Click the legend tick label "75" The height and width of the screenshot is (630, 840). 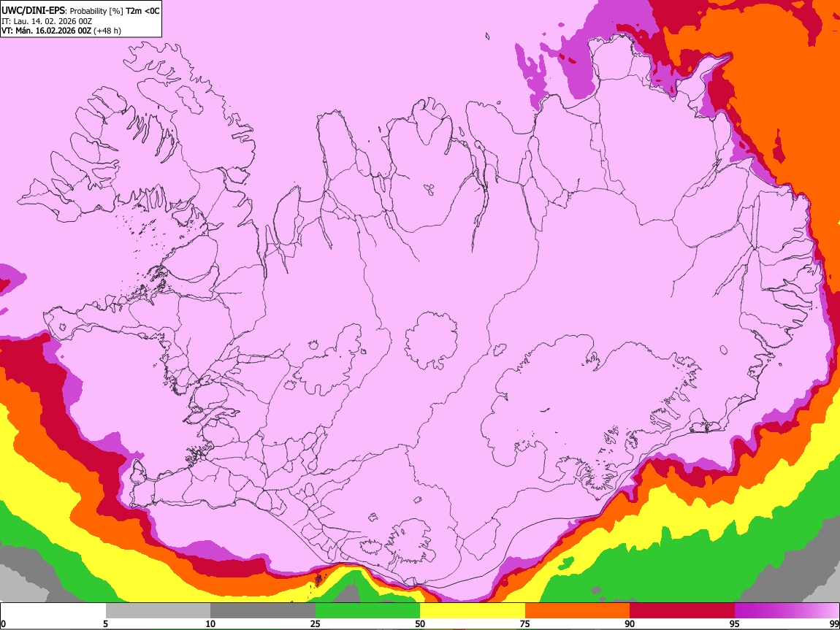525,623
